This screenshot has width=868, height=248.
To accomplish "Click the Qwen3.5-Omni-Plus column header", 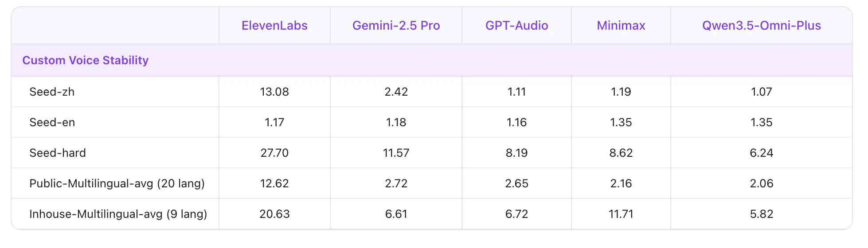I will coord(761,26).
